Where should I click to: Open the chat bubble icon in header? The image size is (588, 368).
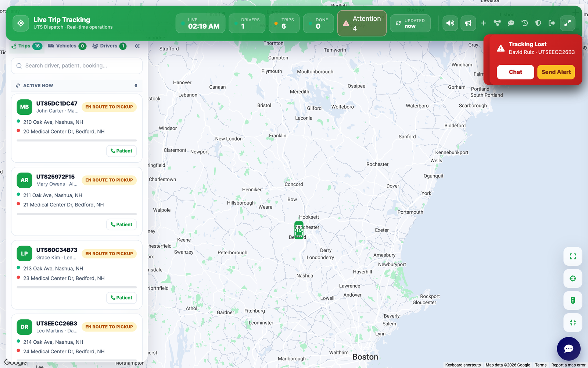click(511, 23)
